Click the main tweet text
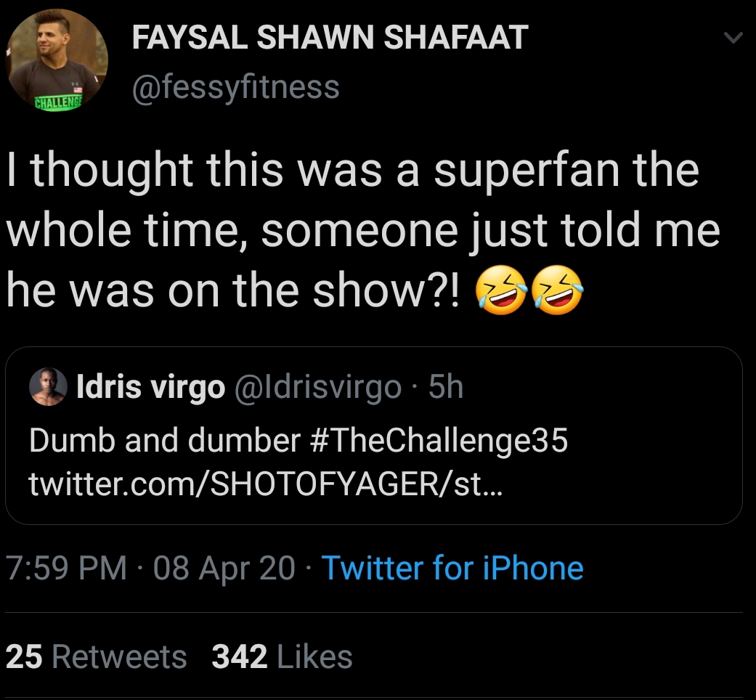The height and width of the screenshot is (700, 756). tap(362, 230)
